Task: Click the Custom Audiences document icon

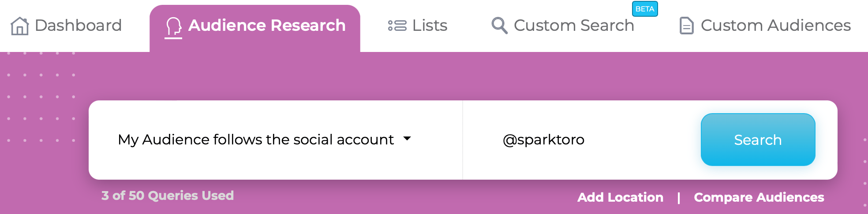Action: coord(686,26)
